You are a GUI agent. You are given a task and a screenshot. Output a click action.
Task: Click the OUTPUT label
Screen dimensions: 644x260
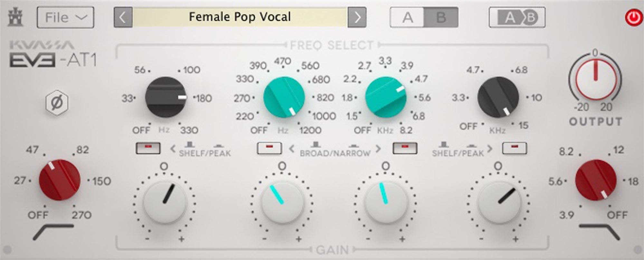coord(595,122)
